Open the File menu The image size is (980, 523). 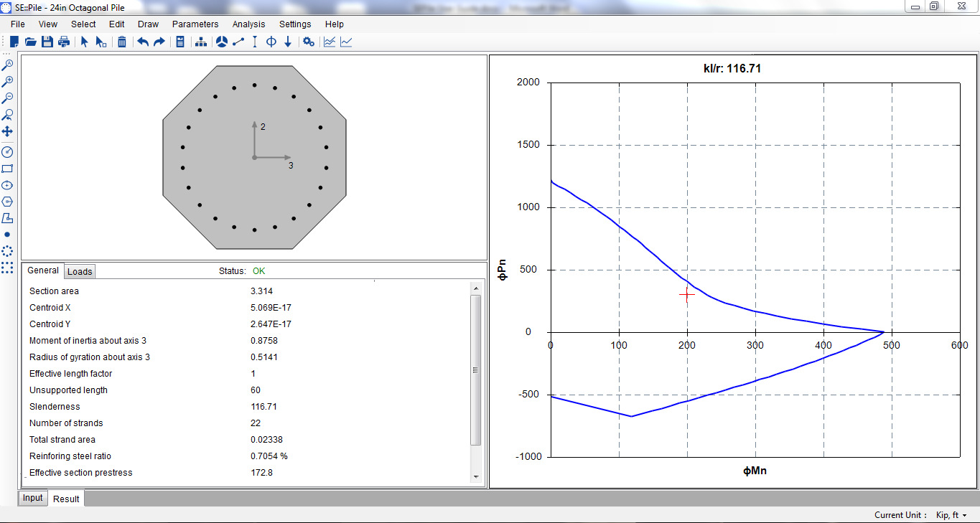[x=18, y=24]
